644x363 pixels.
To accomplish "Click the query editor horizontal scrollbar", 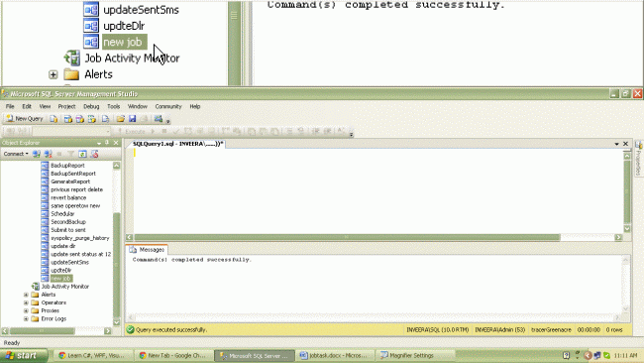I will tap(347, 237).
